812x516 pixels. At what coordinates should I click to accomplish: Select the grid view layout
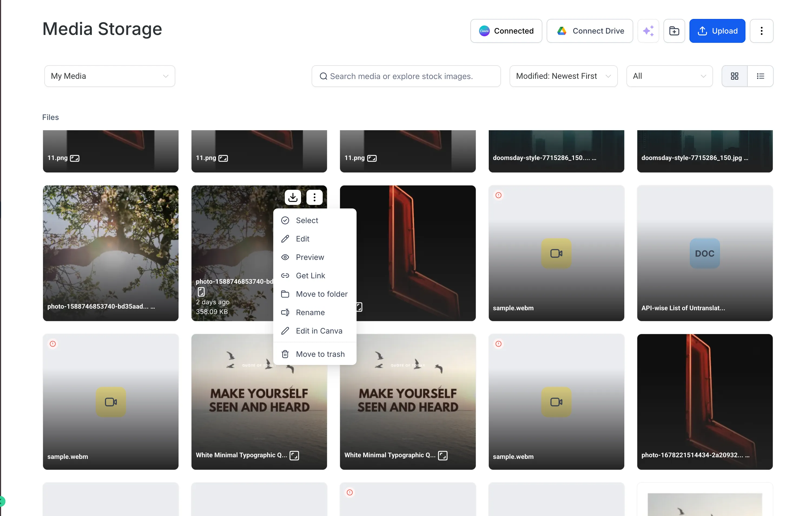pyautogui.click(x=734, y=76)
